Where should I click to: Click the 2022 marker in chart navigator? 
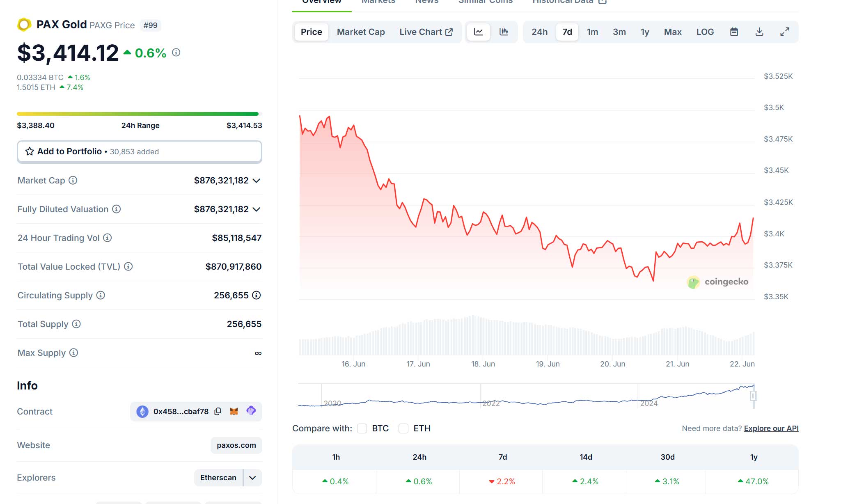pos(491,403)
